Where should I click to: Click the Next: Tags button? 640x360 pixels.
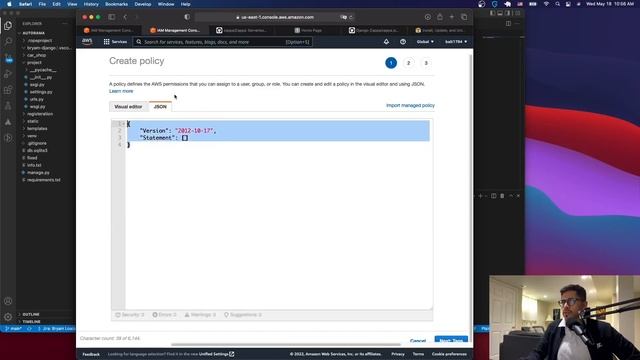[x=451, y=340]
